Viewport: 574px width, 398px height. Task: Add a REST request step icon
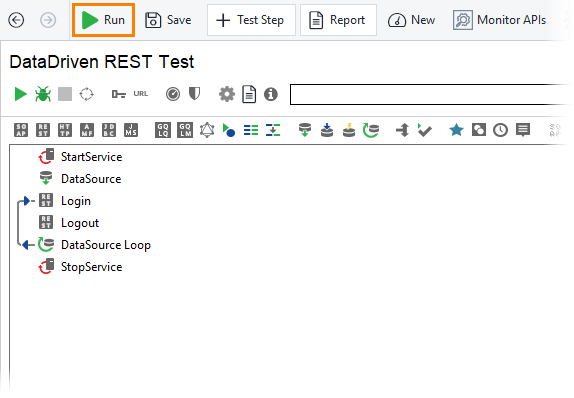(x=43, y=130)
